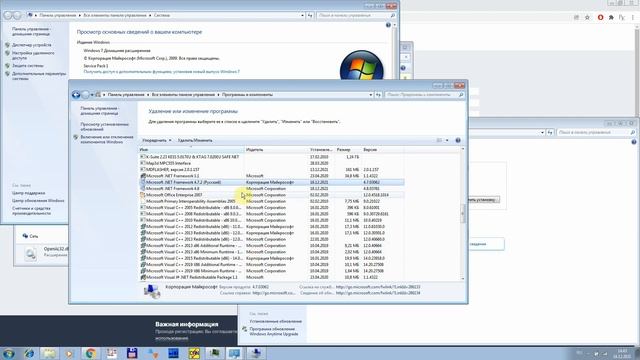Launch media player from the taskbar
Viewport: 640px width, 360px height.
[69, 353]
